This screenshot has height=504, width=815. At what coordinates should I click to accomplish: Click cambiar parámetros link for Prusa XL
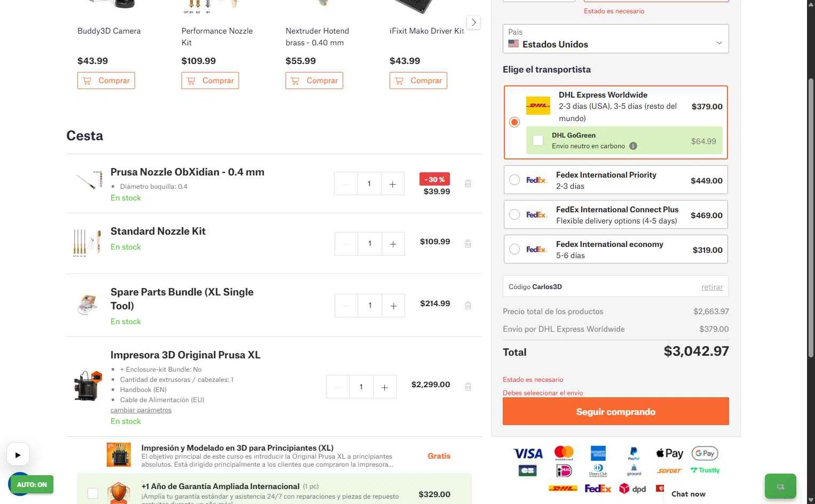(141, 410)
